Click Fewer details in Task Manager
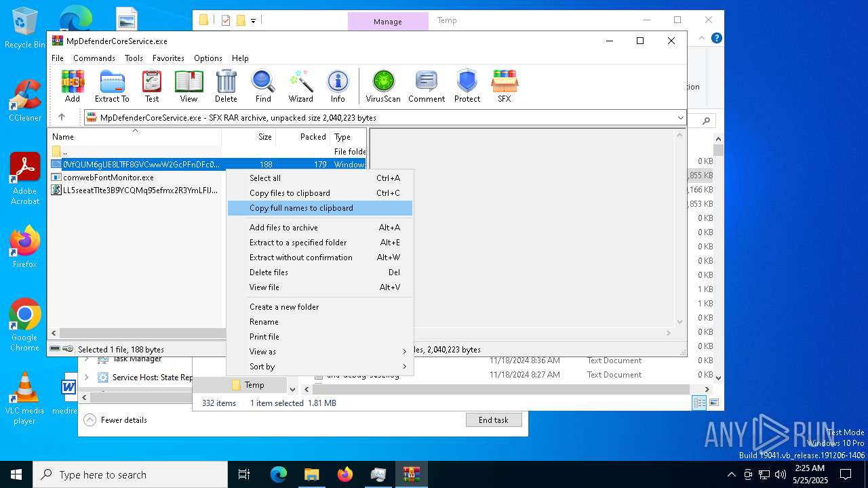This screenshot has width=868, height=488. click(x=116, y=420)
